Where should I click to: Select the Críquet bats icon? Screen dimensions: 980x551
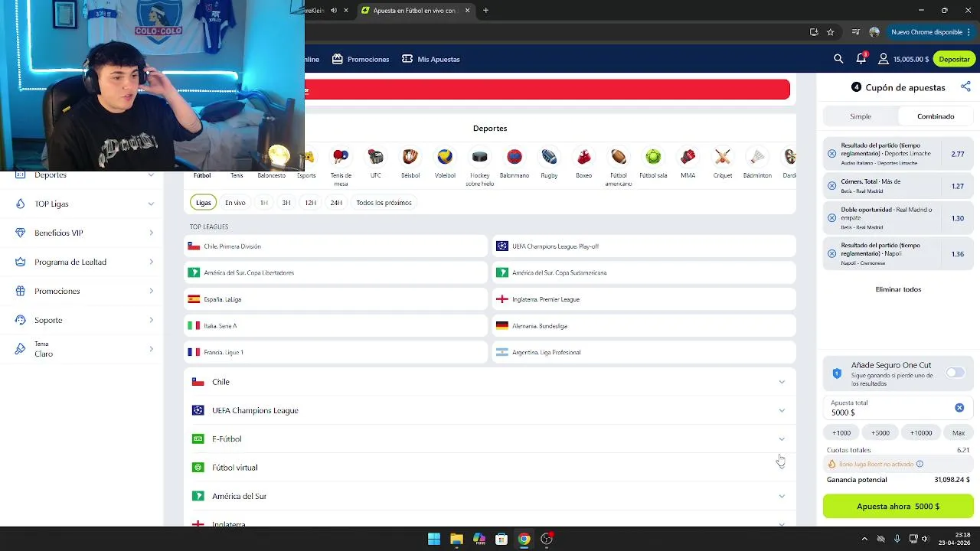[x=723, y=157]
